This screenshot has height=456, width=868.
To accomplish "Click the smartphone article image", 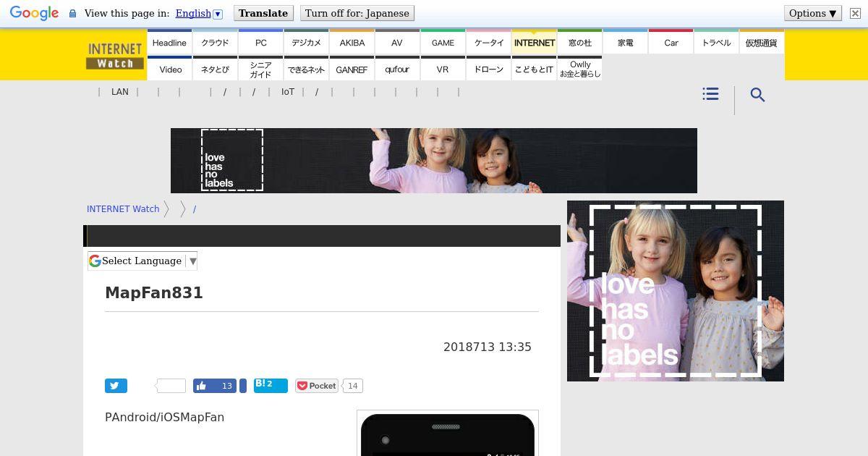I will coord(448,433).
